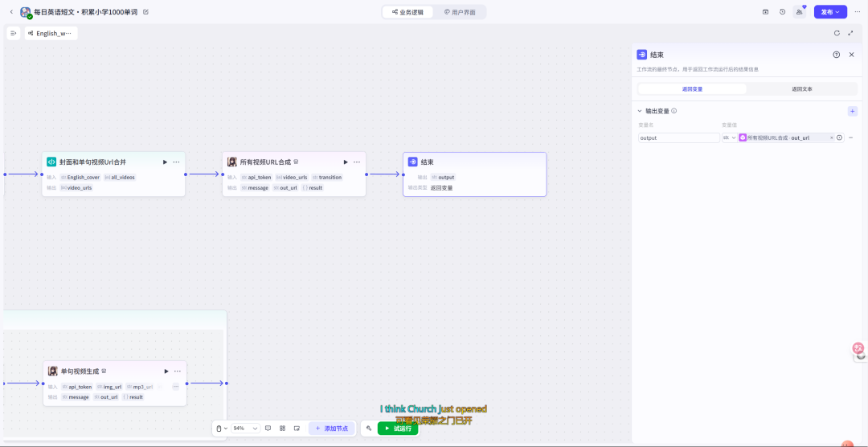Image resolution: width=868 pixels, height=447 pixels.
Task: Open more menu on 所有视频URL合成 node
Action: (x=357, y=162)
